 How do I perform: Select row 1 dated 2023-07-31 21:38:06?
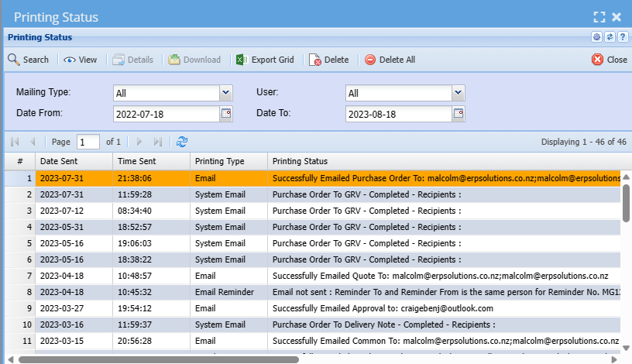(312, 178)
